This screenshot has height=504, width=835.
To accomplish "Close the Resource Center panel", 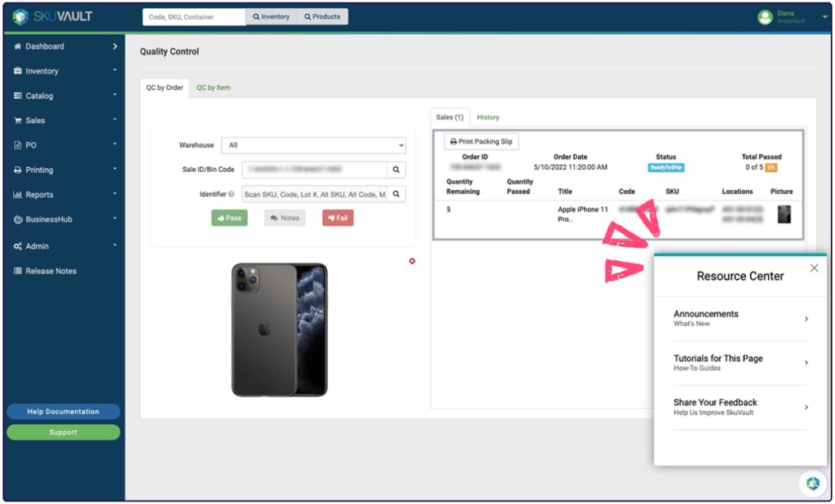I will coord(815,268).
